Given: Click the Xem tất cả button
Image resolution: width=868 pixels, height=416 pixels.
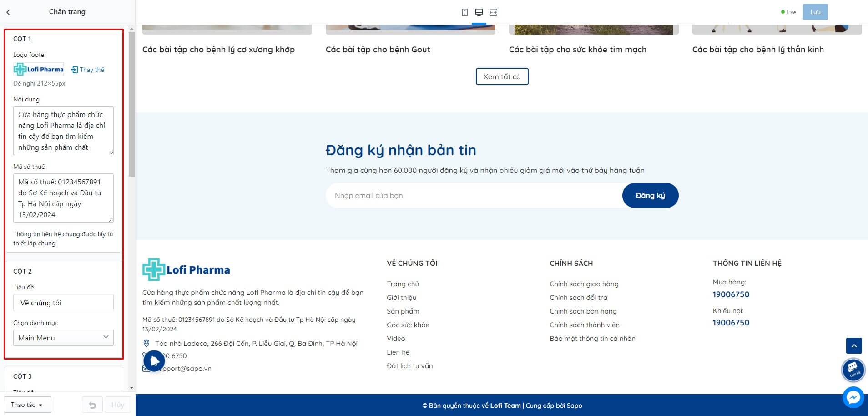Looking at the screenshot, I should [502, 76].
